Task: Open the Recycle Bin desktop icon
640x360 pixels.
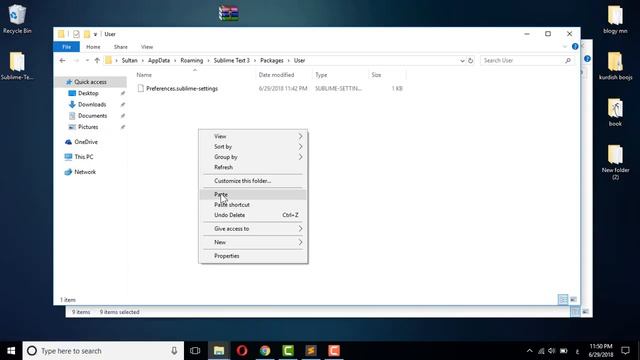Action: 17,19
